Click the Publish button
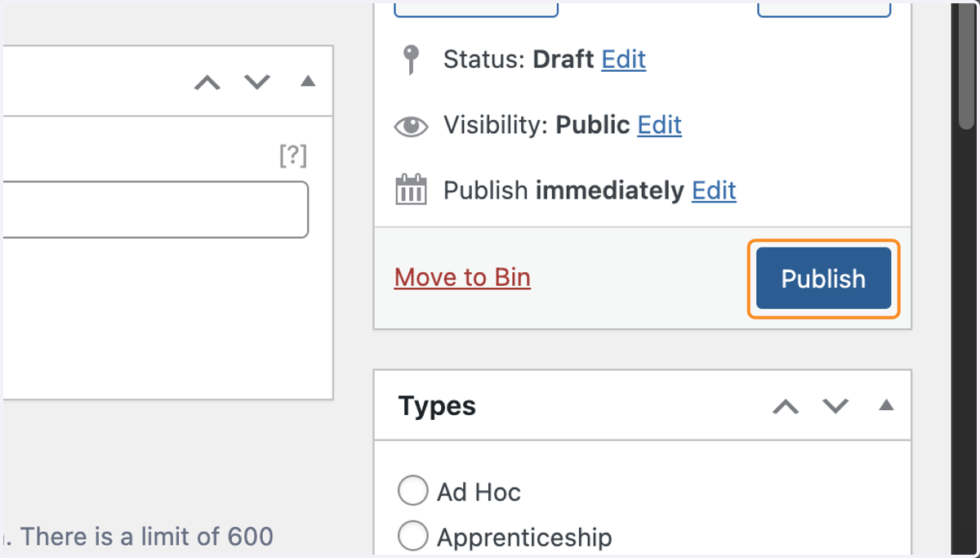The height and width of the screenshot is (558, 980). click(823, 279)
